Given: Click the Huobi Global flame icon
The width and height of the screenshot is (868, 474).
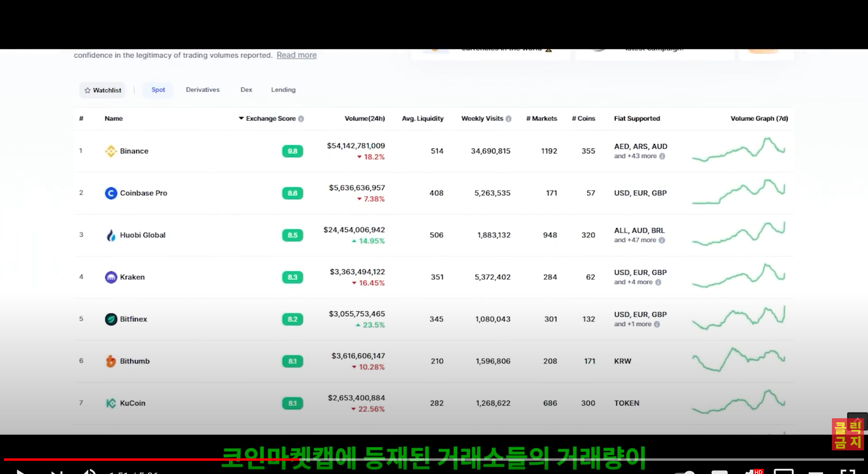Looking at the screenshot, I should click(111, 235).
